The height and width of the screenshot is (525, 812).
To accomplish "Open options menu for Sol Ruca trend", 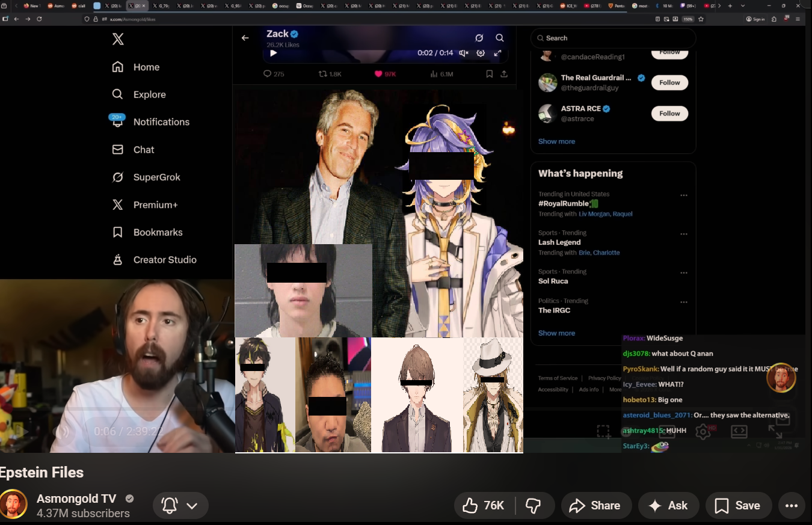I will [683, 272].
